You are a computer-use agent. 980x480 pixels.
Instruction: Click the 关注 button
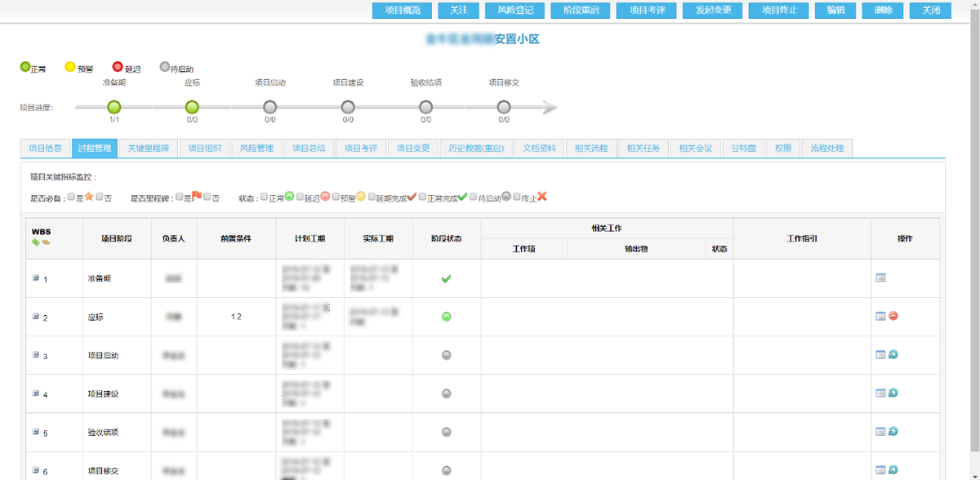tap(458, 11)
